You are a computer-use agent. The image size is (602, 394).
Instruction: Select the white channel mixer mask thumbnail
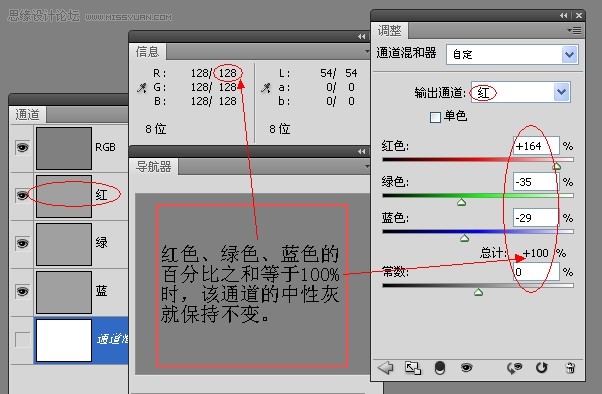click(x=64, y=340)
